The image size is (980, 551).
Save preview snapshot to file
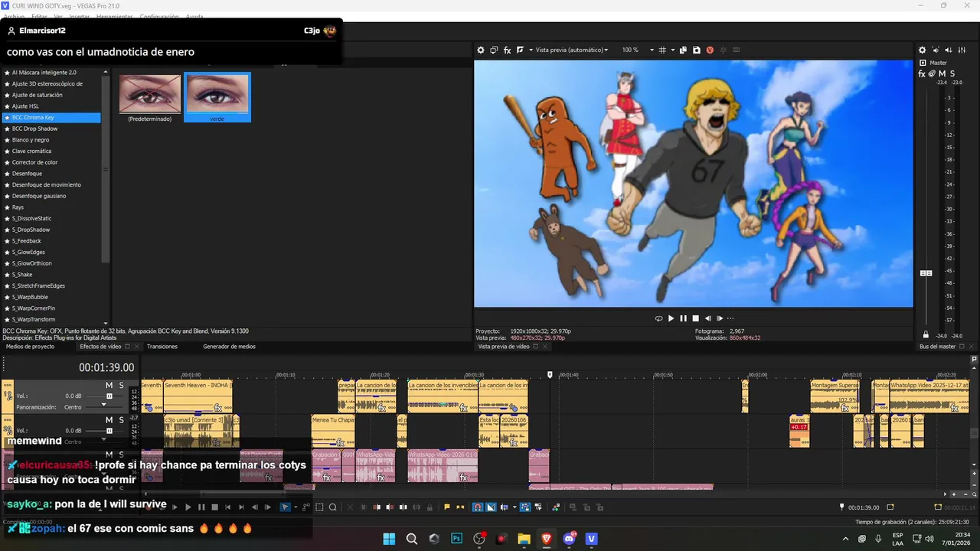696,50
